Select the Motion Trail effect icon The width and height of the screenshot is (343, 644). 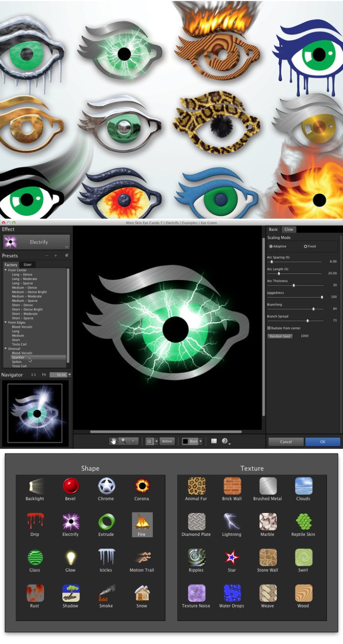(142, 557)
